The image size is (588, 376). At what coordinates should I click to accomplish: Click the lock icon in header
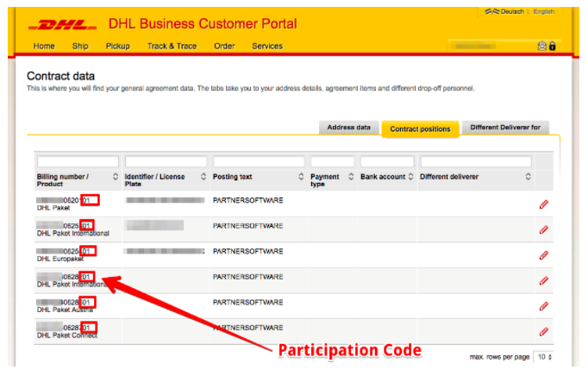pos(553,47)
